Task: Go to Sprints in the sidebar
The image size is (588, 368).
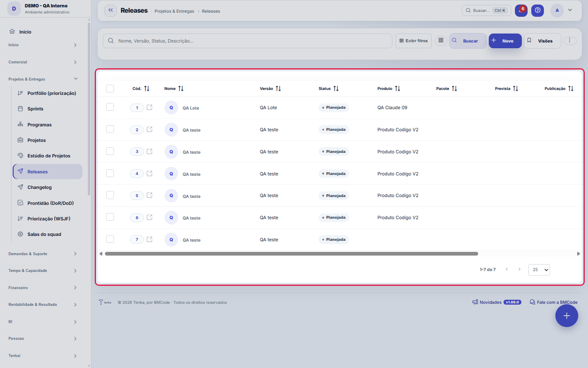Action: click(48, 109)
